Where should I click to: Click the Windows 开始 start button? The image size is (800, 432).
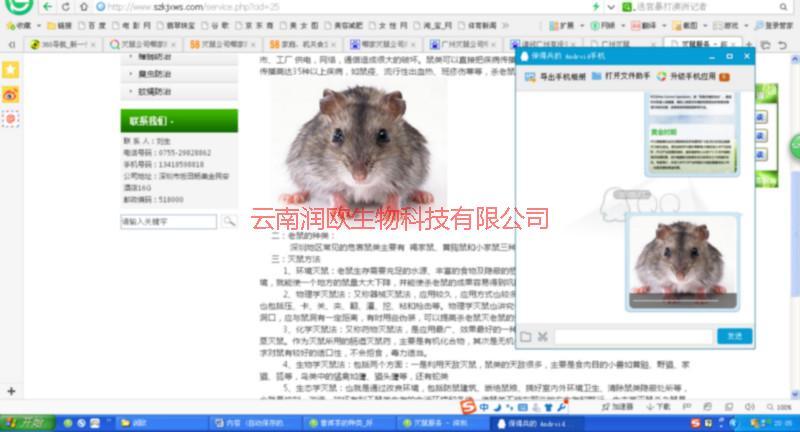27,423
